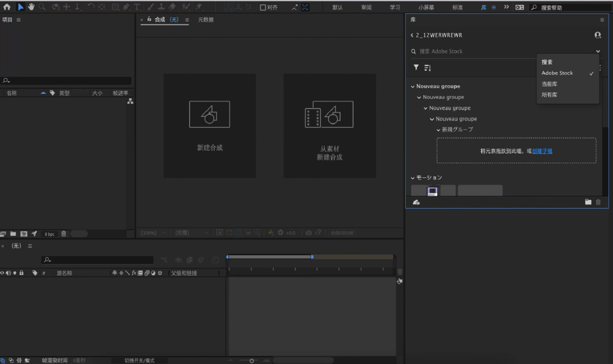Image resolution: width=613 pixels, height=364 pixels.
Task: Select the Clone Stamp tool
Action: 162,7
